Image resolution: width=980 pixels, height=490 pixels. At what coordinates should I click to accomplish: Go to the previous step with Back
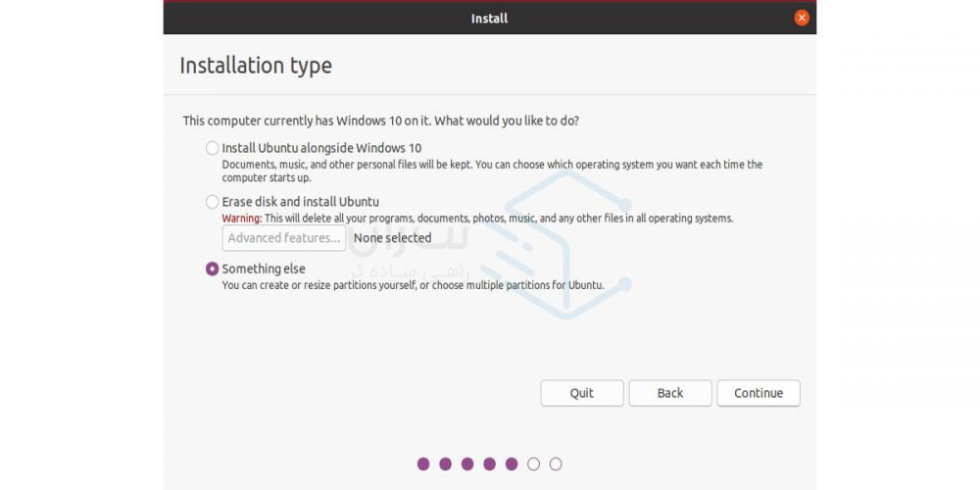670,393
